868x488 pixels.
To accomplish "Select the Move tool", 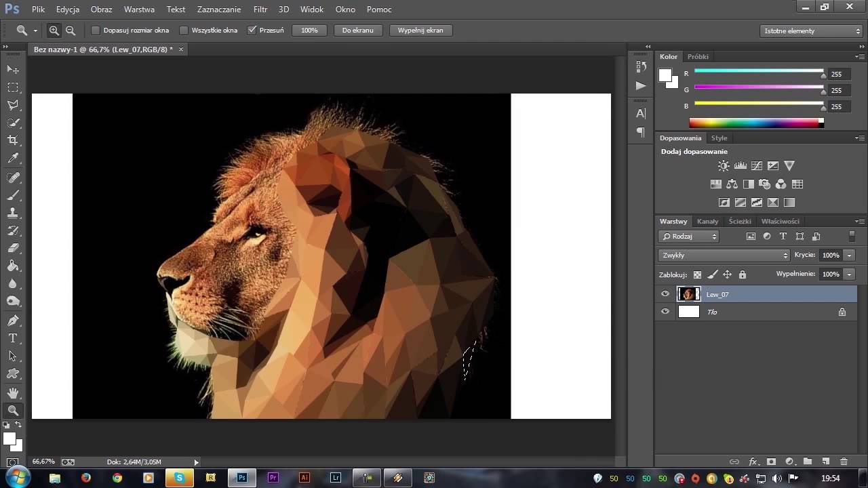I will pyautogui.click(x=13, y=70).
